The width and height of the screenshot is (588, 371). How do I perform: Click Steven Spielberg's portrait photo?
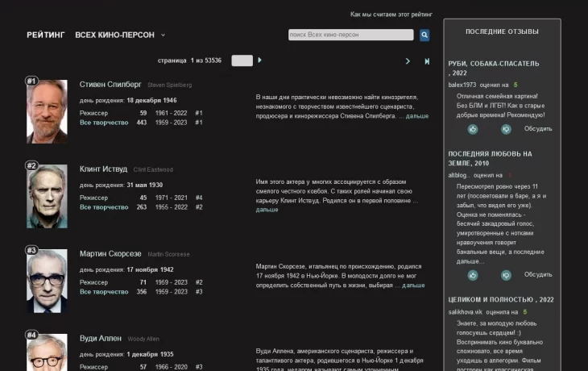click(47, 111)
